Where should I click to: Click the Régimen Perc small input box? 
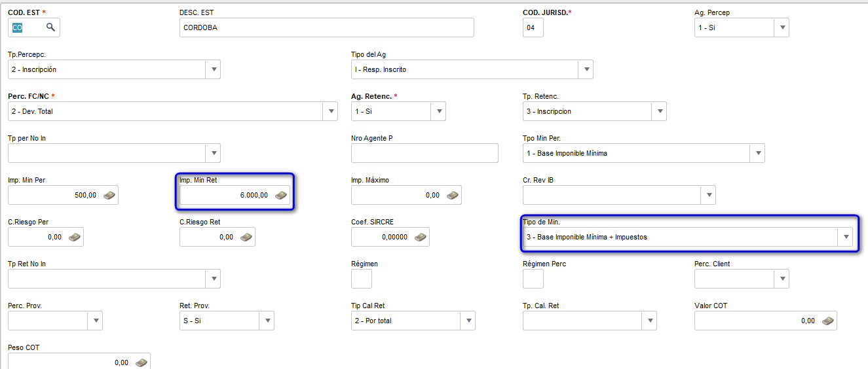(x=533, y=279)
